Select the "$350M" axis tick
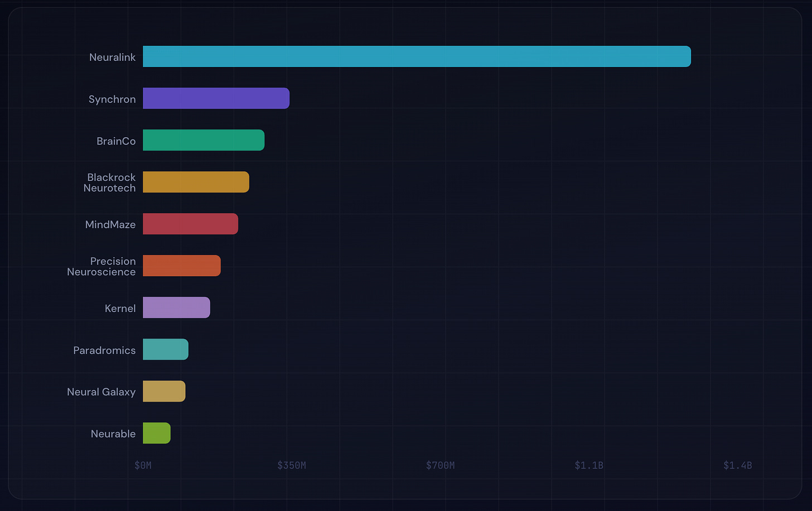This screenshot has height=511, width=812. click(292, 465)
